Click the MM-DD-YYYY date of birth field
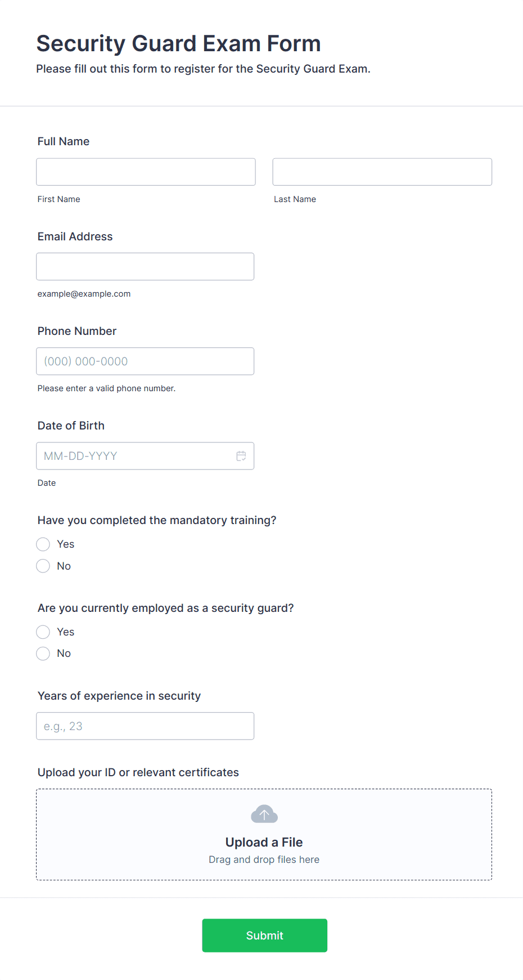 coord(135,456)
